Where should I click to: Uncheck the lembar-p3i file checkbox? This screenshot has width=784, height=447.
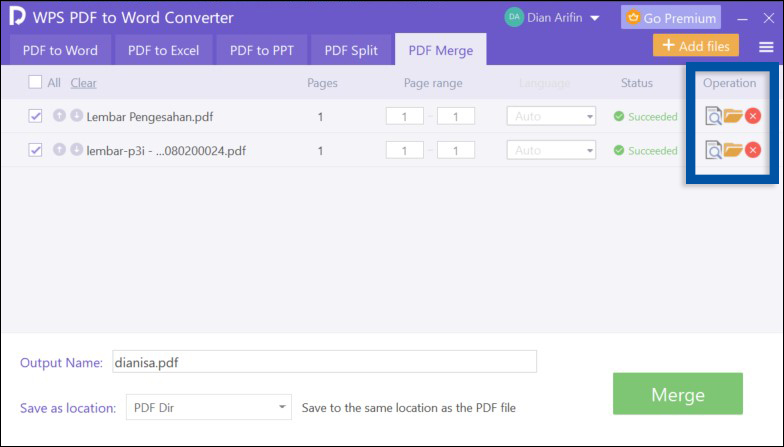tap(36, 150)
